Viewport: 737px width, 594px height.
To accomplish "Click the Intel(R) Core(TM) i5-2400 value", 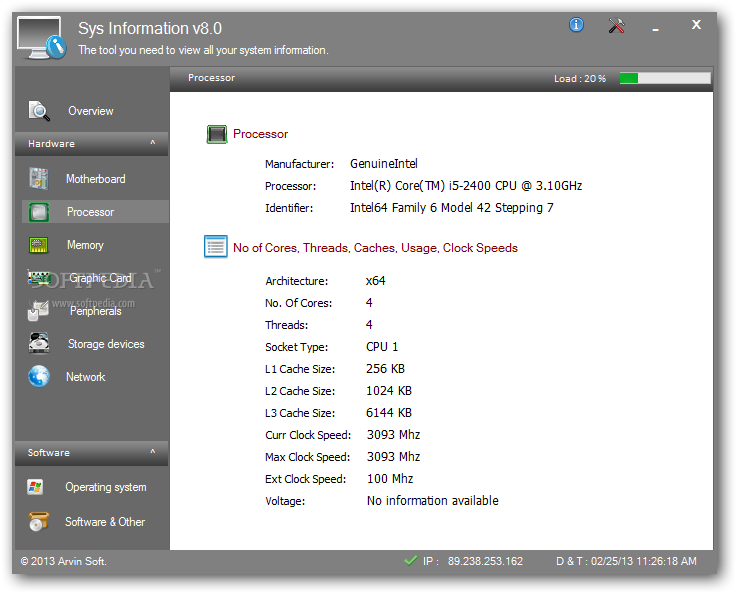I will 466,186.
